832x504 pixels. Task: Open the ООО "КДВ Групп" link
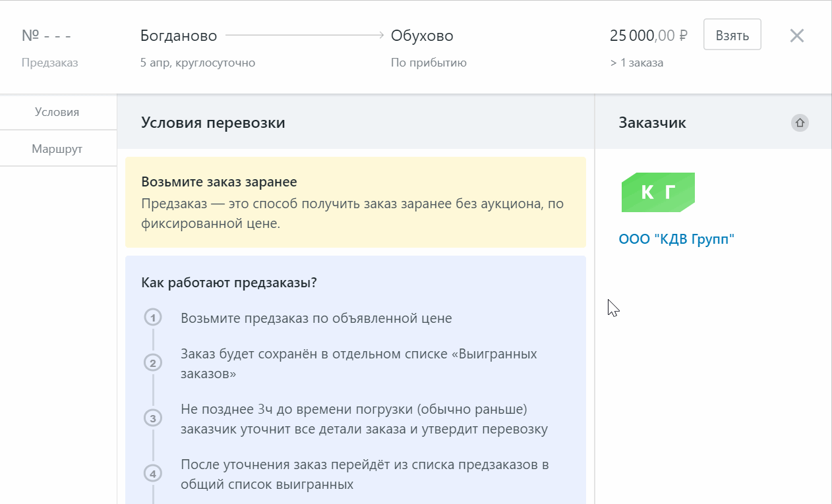(676, 239)
